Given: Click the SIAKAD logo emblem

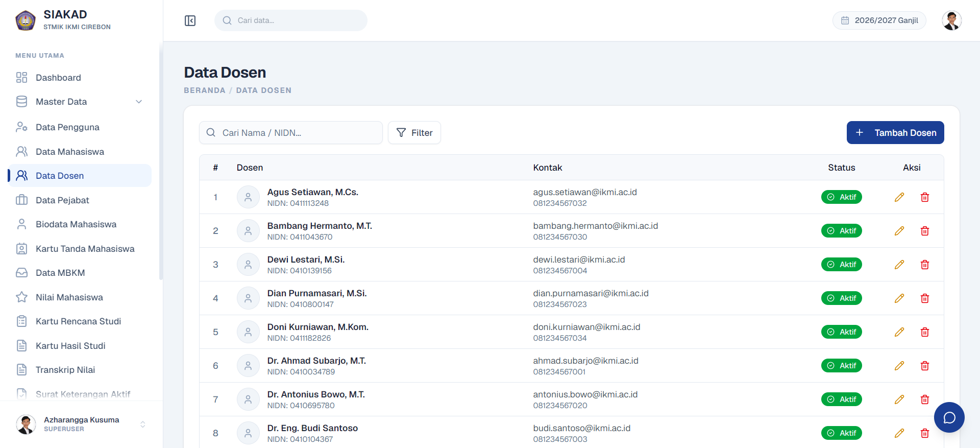Looking at the screenshot, I should 26,20.
